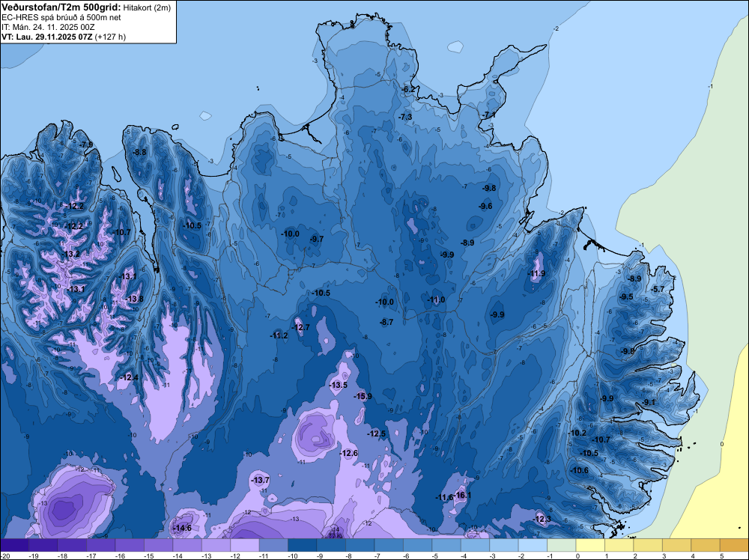Click the -12.5 temperature value
The height and width of the screenshot is (560, 749).
[x=377, y=433]
